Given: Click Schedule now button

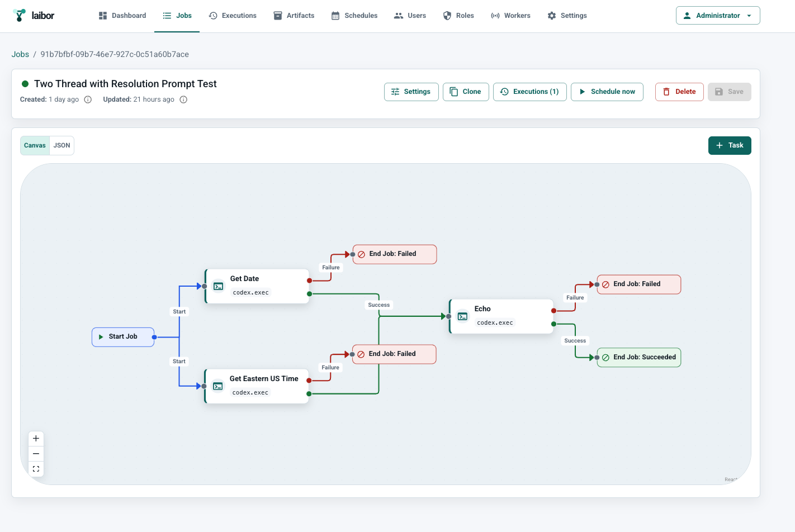Looking at the screenshot, I should tap(607, 92).
